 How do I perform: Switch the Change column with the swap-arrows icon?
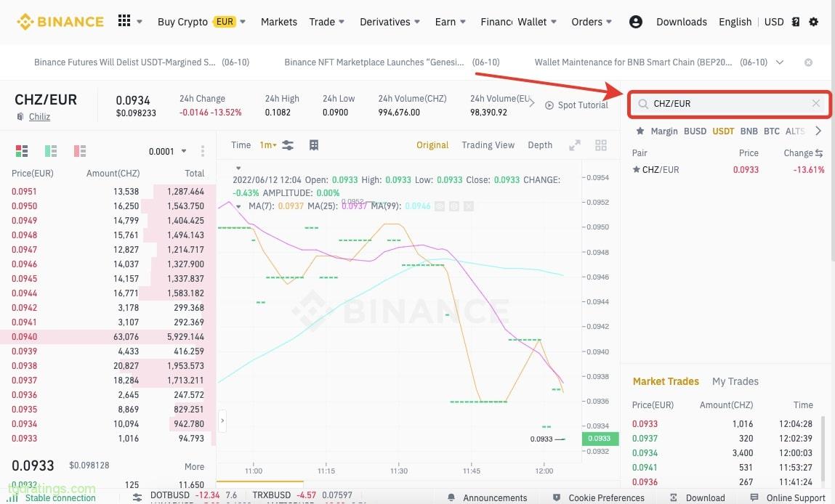pyautogui.click(x=819, y=153)
